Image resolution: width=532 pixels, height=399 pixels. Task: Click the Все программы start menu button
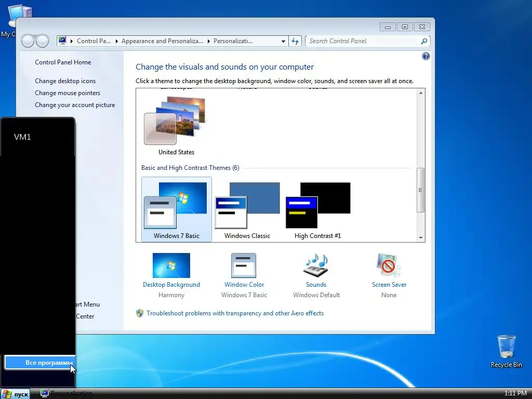(x=40, y=362)
